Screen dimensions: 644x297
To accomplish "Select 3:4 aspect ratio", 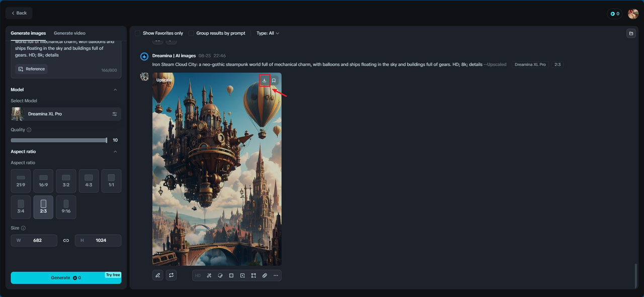I will coord(21,207).
